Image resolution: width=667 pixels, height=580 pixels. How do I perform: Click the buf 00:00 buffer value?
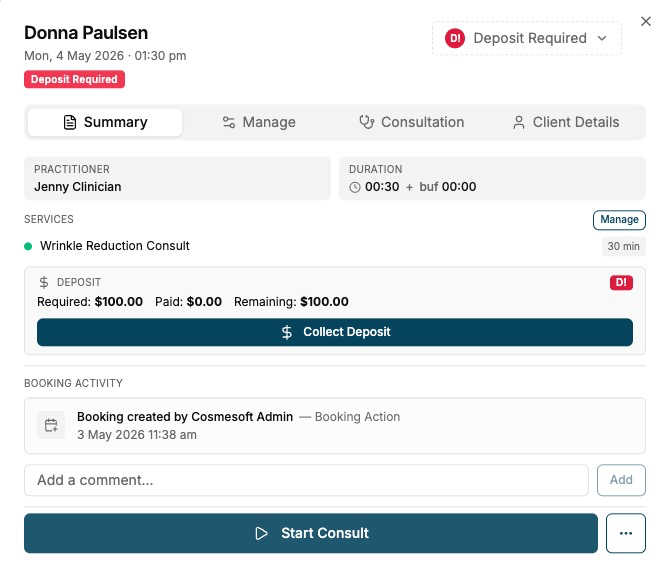448,187
